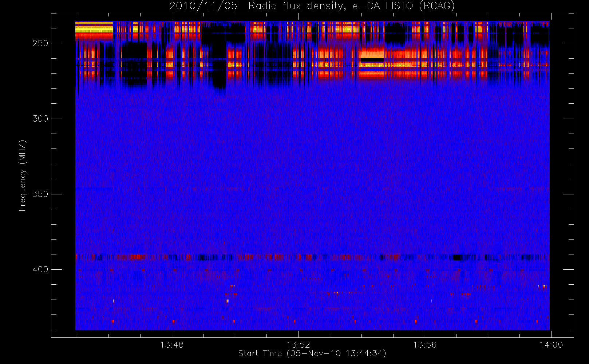Click the 13:56 time tick label
The height and width of the screenshot is (364, 589).
[x=424, y=345]
